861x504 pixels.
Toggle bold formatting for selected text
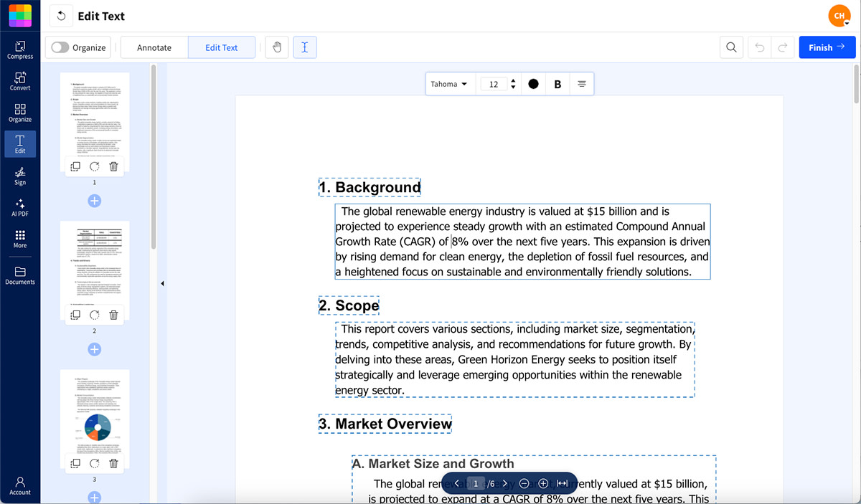click(x=557, y=84)
